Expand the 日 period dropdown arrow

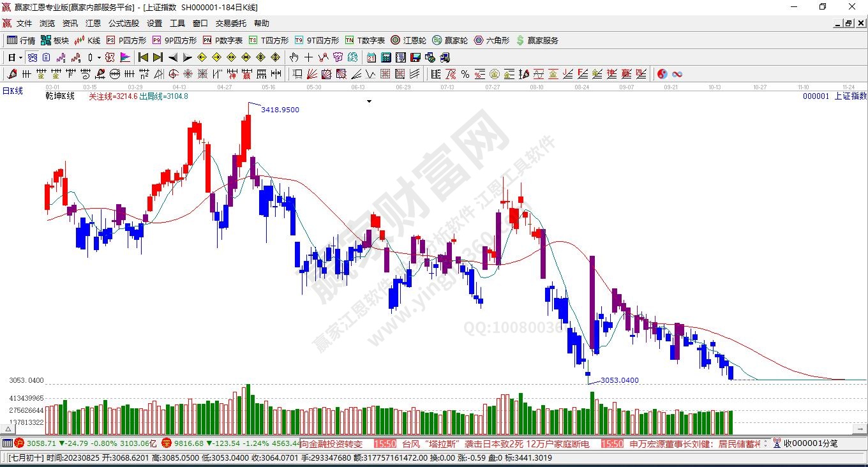point(20,57)
